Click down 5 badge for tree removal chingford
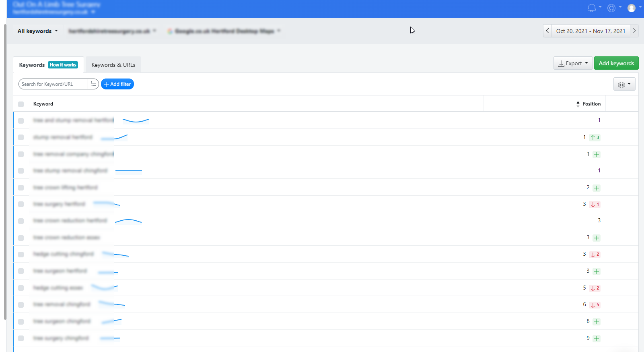This screenshot has width=644, height=352. [x=595, y=305]
